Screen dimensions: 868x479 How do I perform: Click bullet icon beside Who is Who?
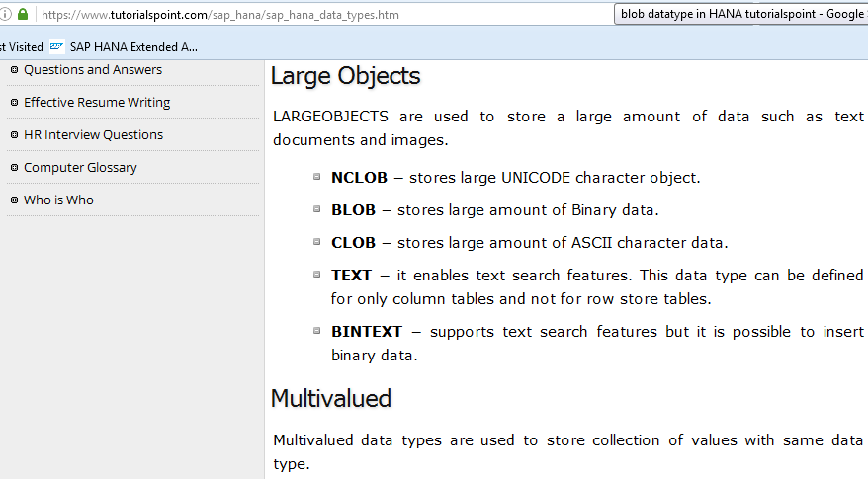[14, 200]
